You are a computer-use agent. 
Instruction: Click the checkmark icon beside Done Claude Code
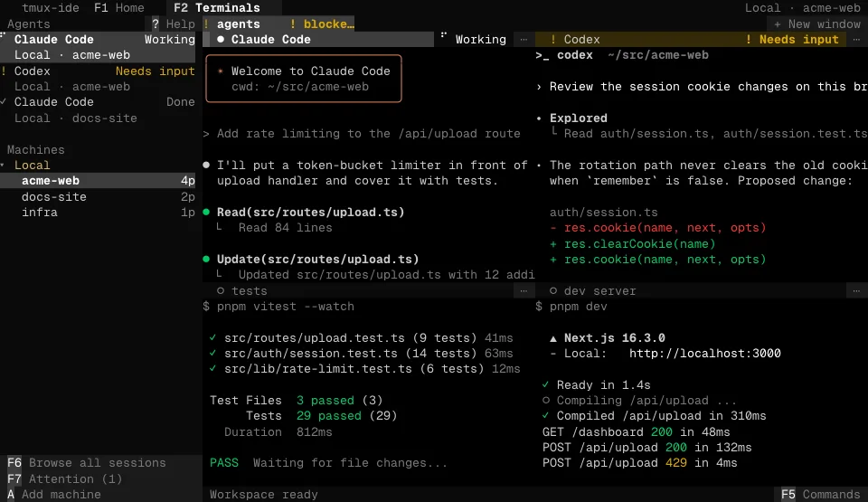(x=4, y=102)
